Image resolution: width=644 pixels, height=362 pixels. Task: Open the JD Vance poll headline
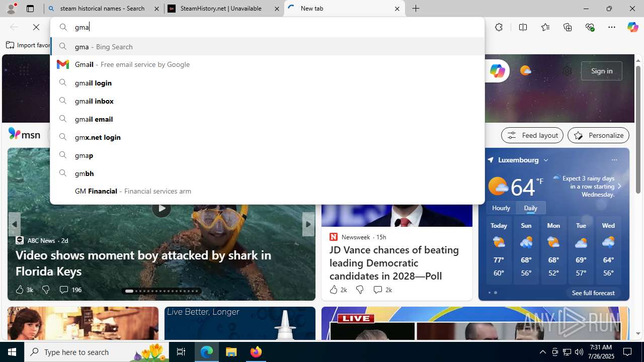[394, 262]
